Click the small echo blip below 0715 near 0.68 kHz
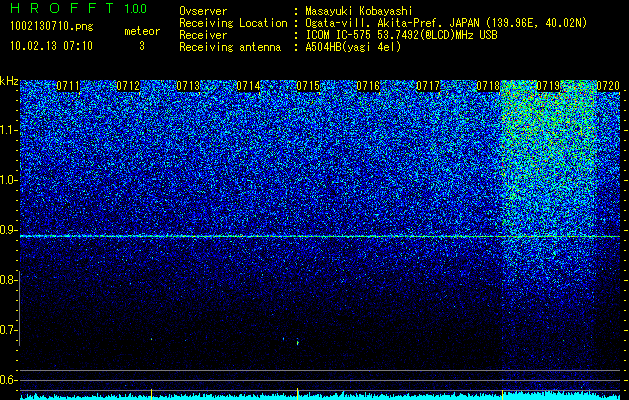The width and height of the screenshot is (629, 400). coord(297,342)
